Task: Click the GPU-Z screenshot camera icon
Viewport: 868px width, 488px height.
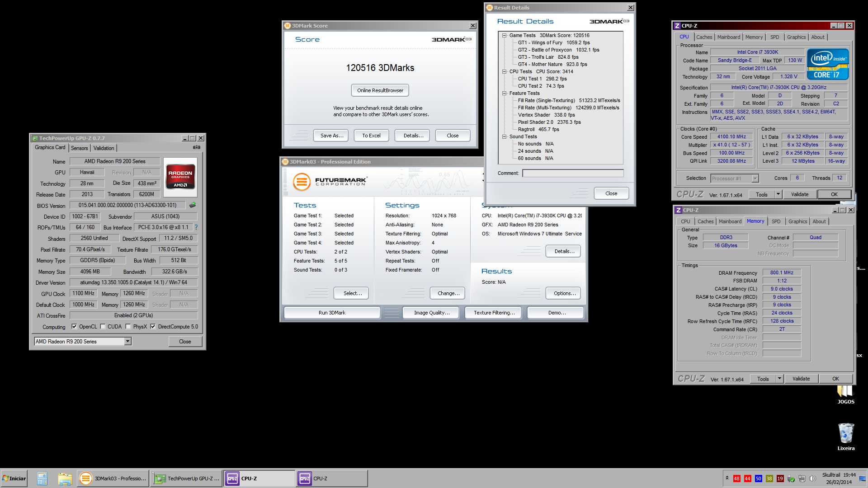Action: pos(197,147)
